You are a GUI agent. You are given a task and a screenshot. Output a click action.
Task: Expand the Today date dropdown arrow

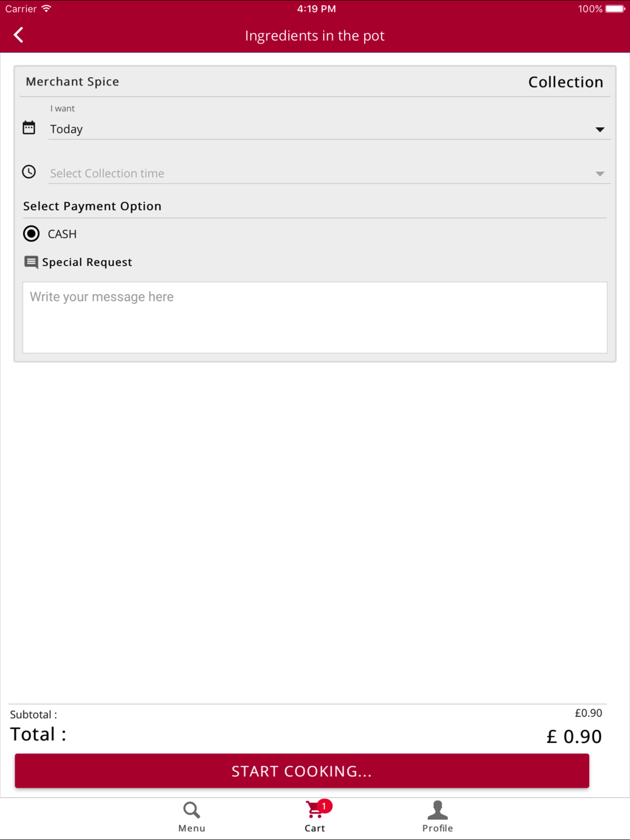600,130
